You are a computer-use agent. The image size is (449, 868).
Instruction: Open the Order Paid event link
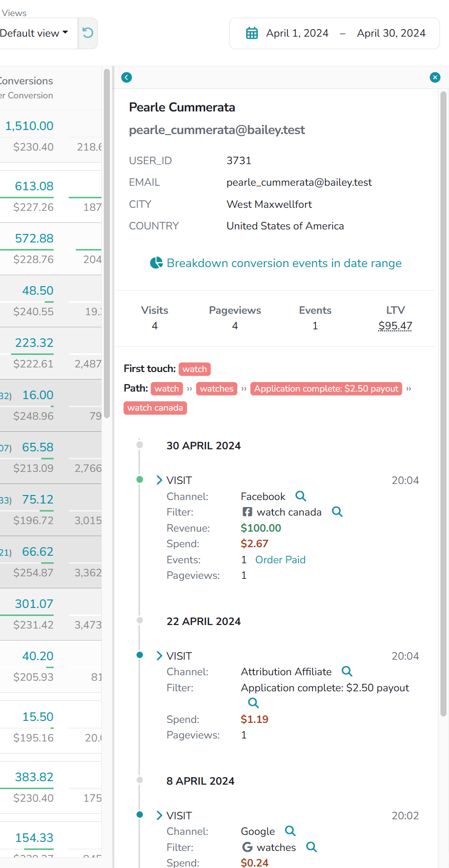280,560
